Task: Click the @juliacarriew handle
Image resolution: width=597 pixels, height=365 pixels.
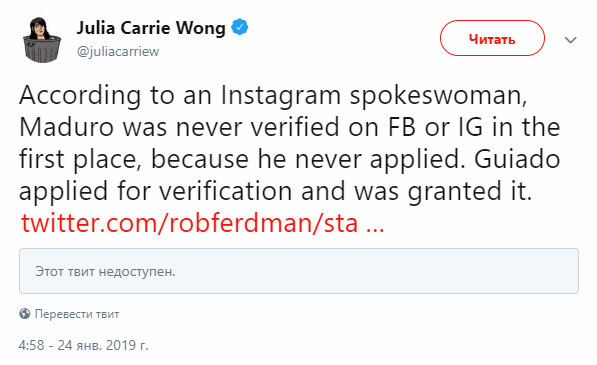Action: 118,51
